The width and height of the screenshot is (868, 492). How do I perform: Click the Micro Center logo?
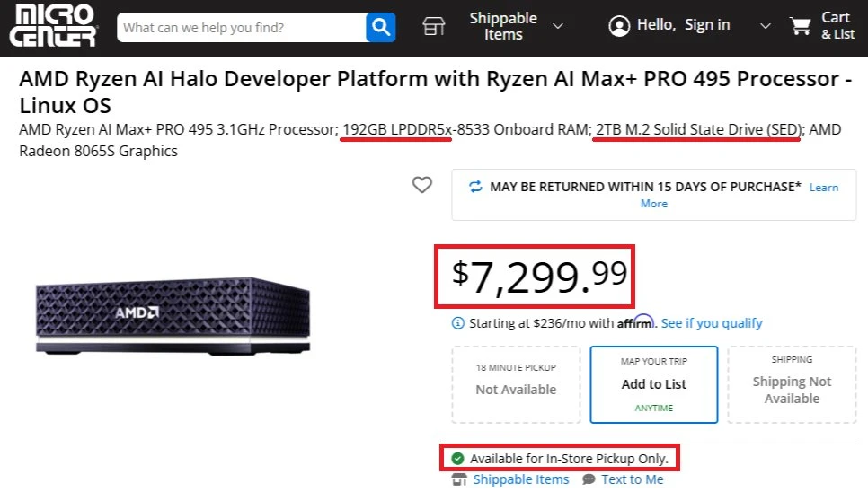[x=53, y=27]
